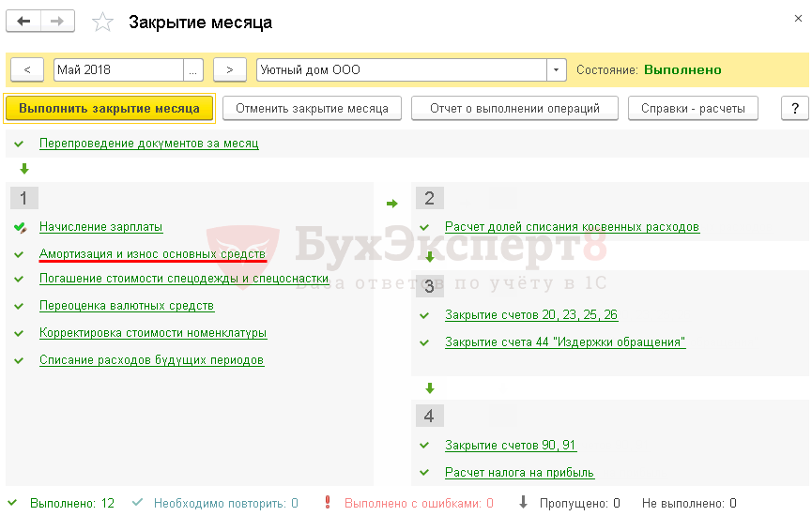Click the back navigation arrow
This screenshot has height=516, width=812.
[24, 22]
